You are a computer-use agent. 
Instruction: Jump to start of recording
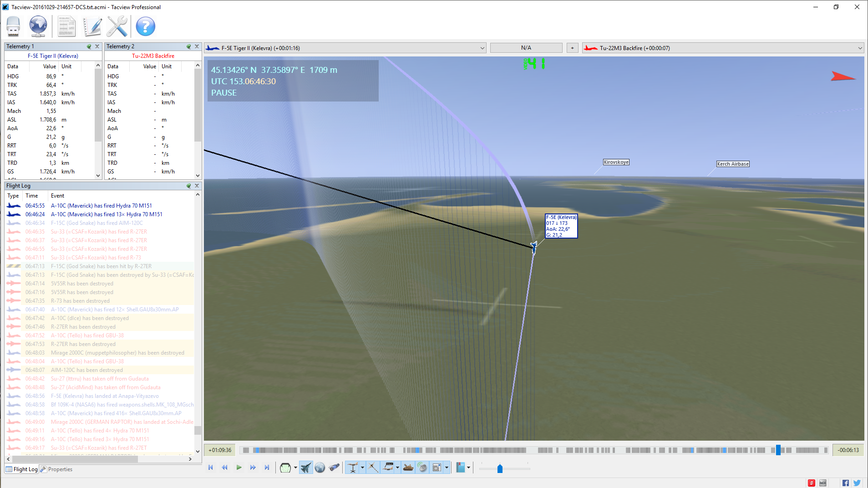coord(211,468)
